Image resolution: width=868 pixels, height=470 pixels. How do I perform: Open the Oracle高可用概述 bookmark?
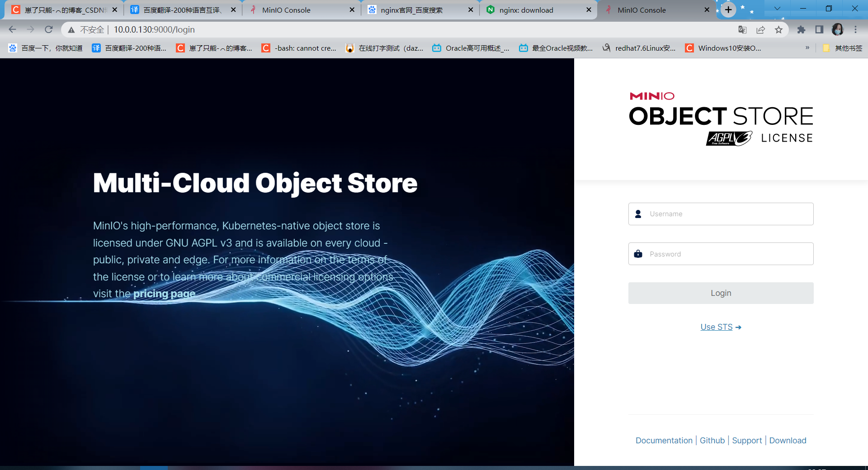click(471, 48)
